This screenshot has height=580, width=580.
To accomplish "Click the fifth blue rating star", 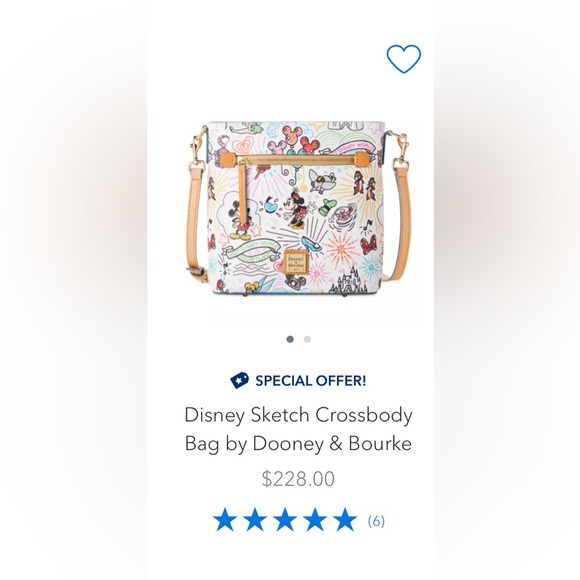I will [345, 520].
